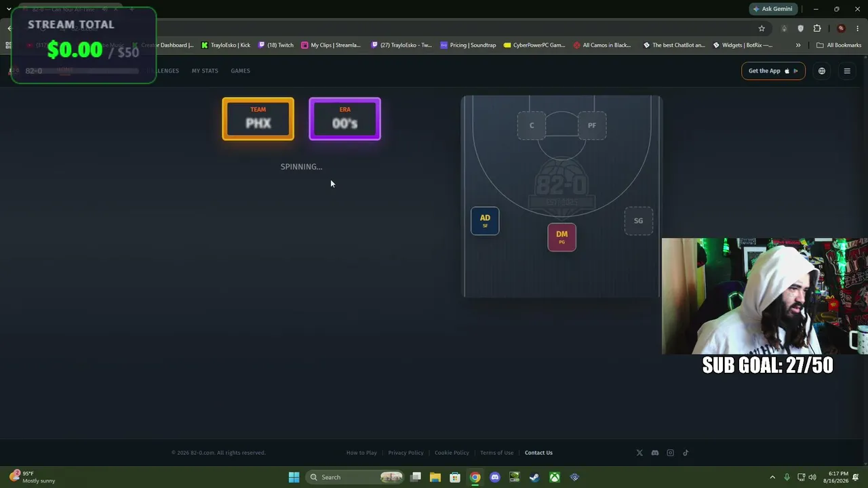Open the Chrome profile avatar
868x488 pixels.
[841, 28]
